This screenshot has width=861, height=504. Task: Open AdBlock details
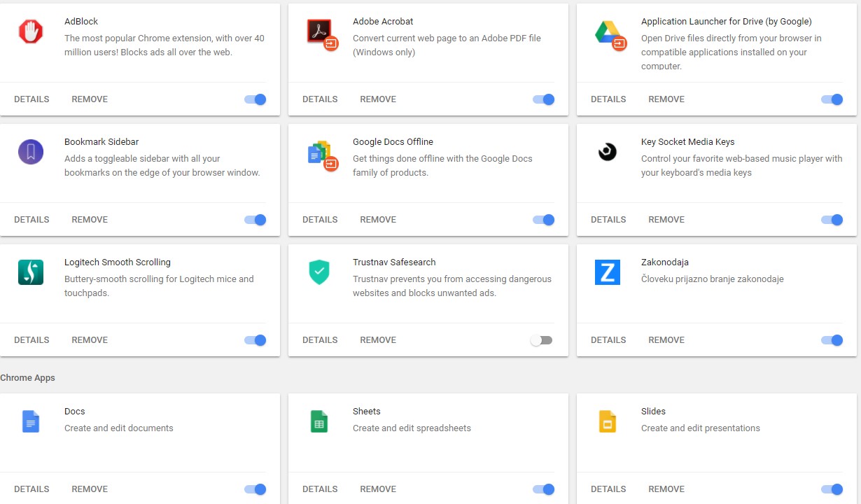tap(31, 99)
